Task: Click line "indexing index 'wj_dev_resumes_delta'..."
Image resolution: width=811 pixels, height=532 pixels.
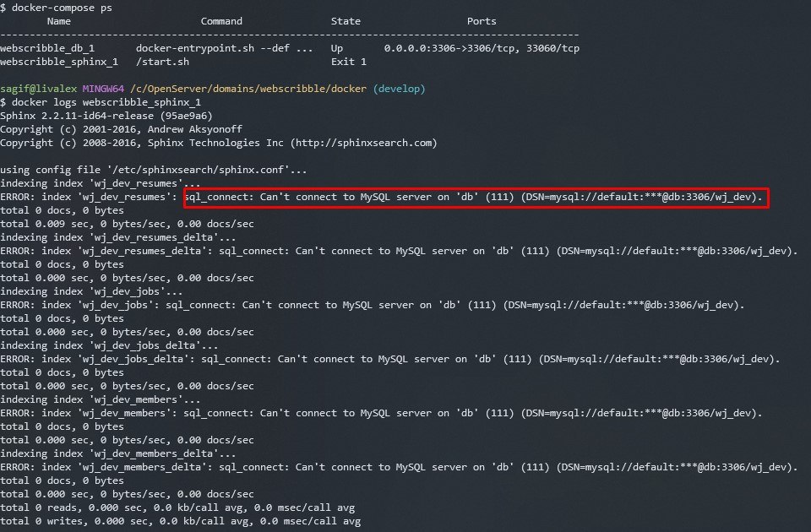Action: coord(118,237)
